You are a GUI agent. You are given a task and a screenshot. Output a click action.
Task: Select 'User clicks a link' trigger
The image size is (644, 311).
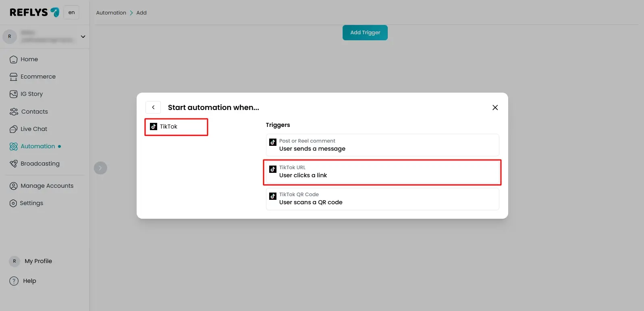(x=382, y=172)
